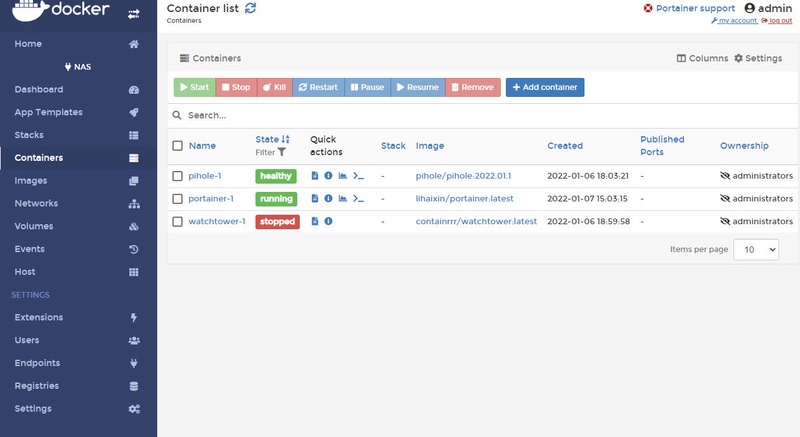This screenshot has height=437, width=800.
Task: Click the App Templates rocket icon
Action: coord(134,112)
